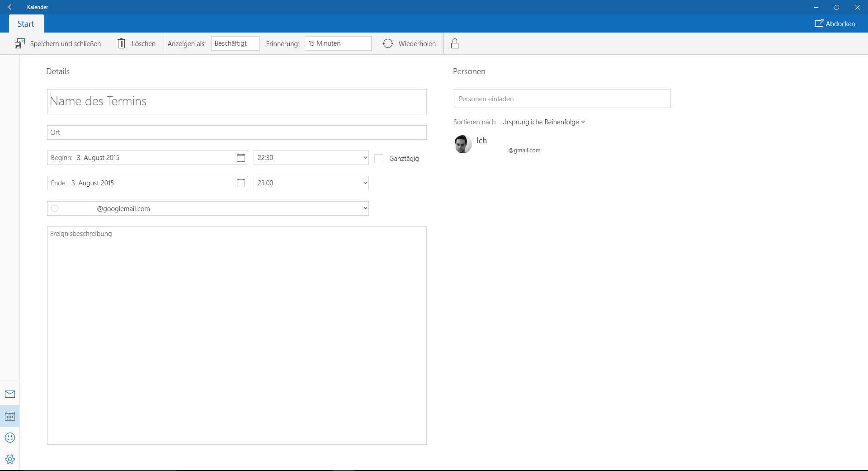Viewport: 868px width, 471px height.
Task: Click the calendar icon in sidebar
Action: 10,416
